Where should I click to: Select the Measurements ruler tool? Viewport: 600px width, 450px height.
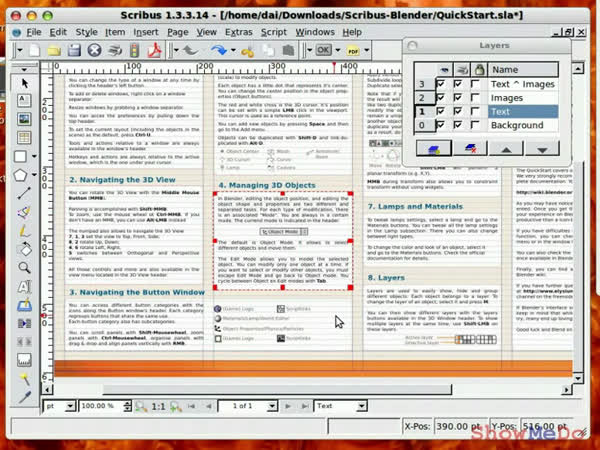click(24, 360)
